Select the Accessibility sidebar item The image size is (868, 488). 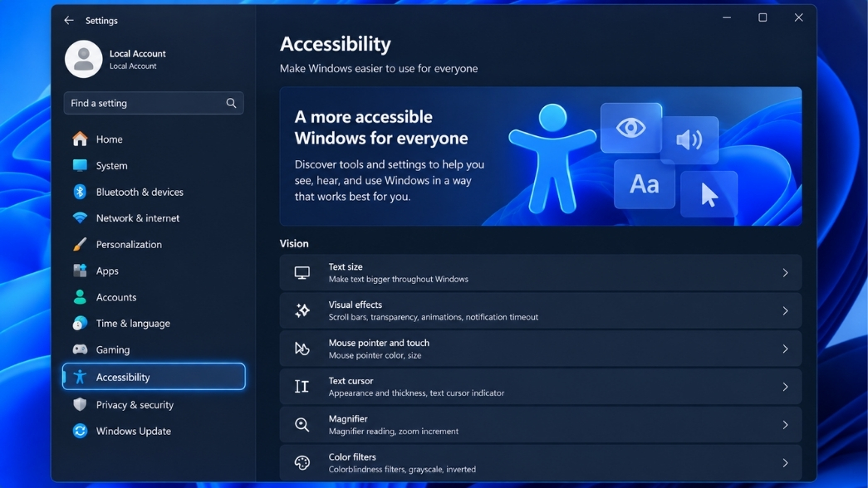154,377
